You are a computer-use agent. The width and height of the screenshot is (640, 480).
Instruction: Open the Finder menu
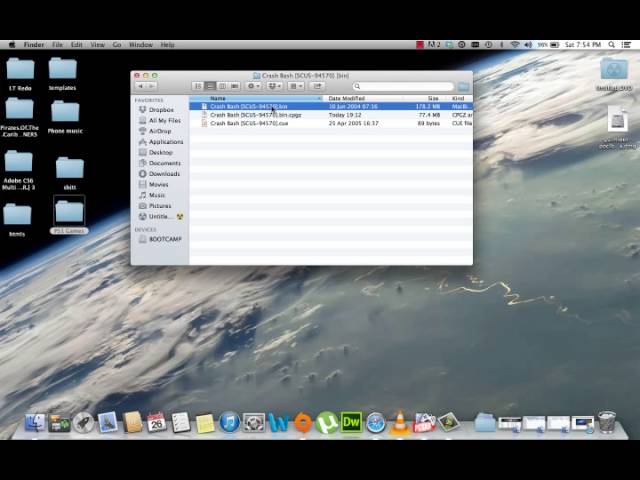[x=34, y=45]
